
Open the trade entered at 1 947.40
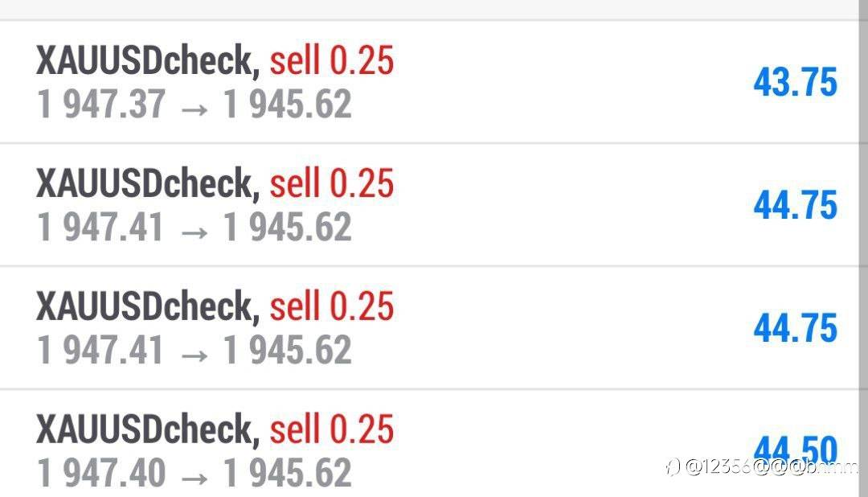coord(101,472)
